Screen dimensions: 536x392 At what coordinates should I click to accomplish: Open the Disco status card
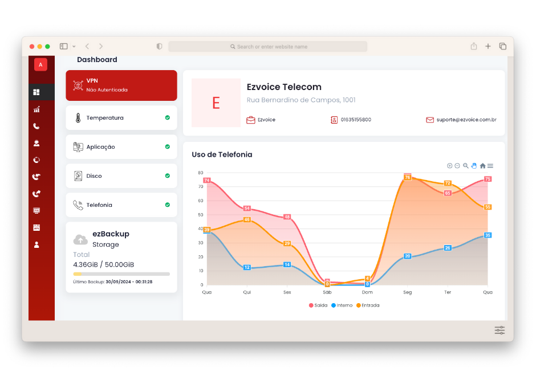coord(121,176)
